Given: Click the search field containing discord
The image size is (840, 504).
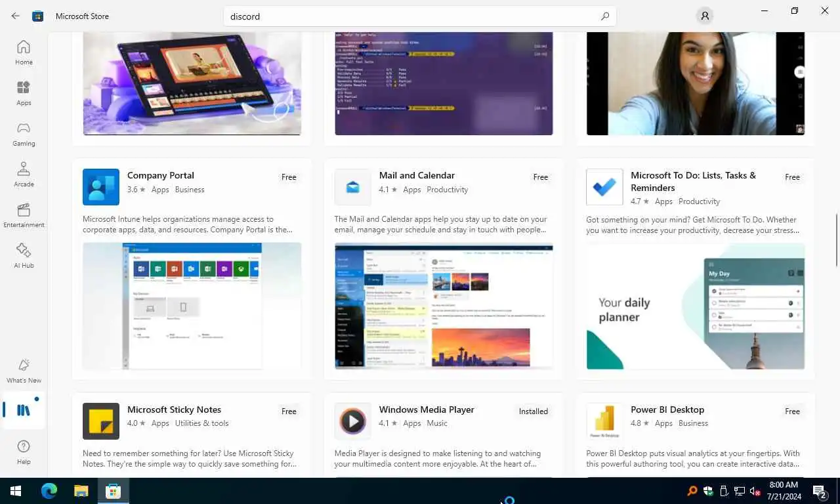Looking at the screenshot, I should pos(420,16).
